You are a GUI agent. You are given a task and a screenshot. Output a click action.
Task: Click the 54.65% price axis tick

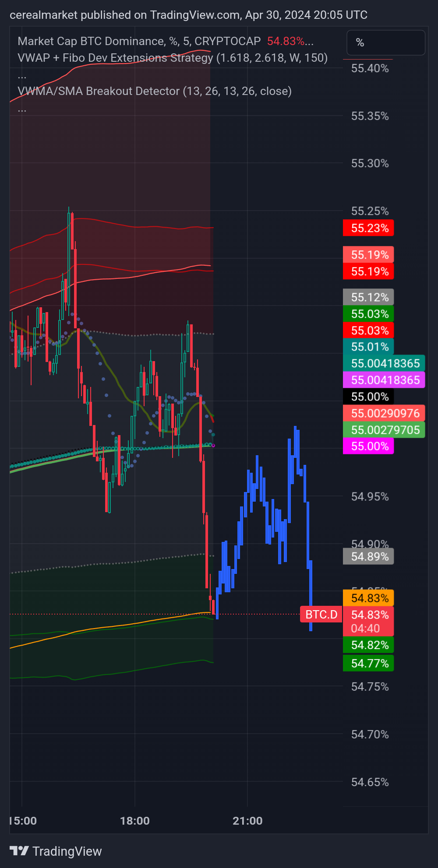pos(370,782)
